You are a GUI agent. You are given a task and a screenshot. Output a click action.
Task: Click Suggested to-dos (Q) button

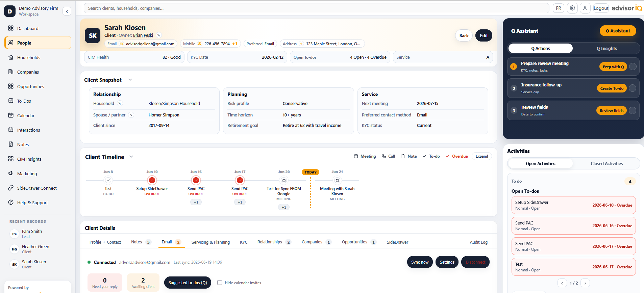[188, 283]
